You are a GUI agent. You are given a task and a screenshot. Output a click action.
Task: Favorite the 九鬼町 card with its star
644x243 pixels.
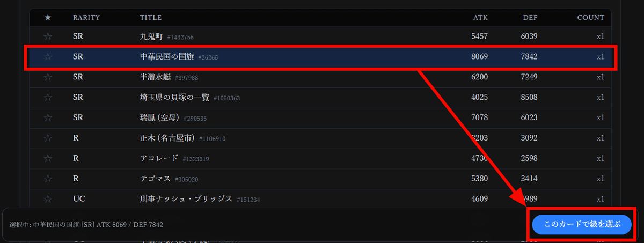pos(48,36)
